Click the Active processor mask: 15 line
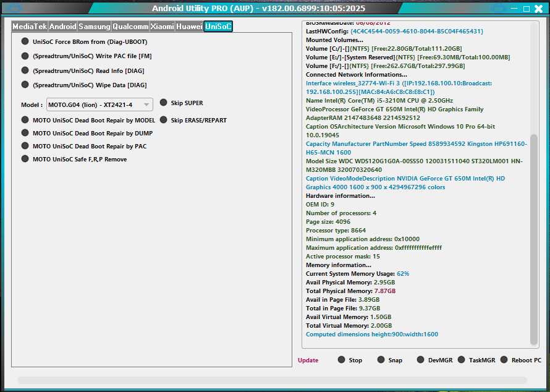550x392 pixels. (343, 257)
